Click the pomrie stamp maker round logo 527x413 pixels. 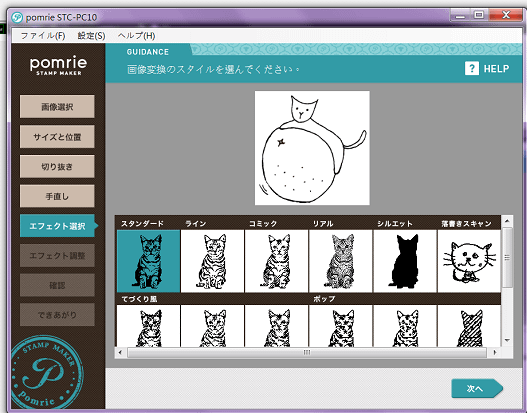[x=47, y=371]
